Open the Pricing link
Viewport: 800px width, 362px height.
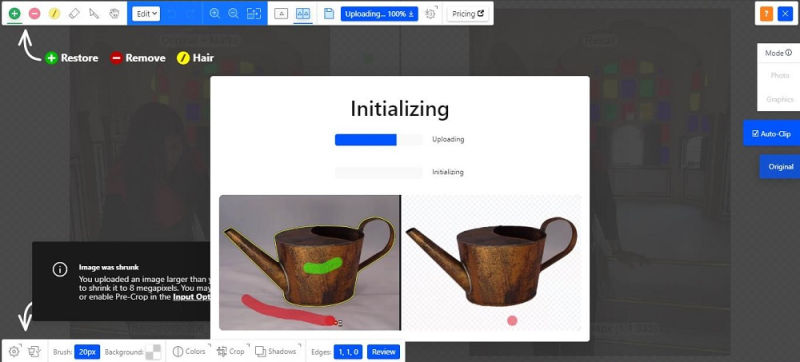click(x=468, y=14)
